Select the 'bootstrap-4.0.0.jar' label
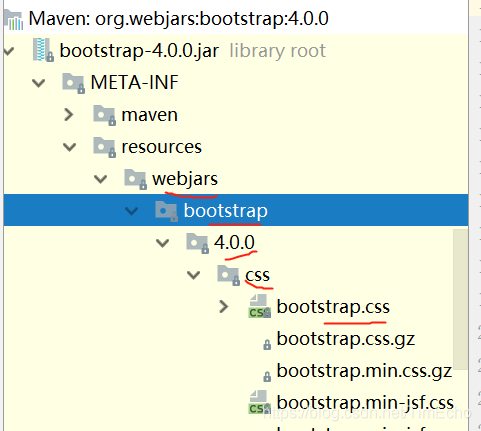This screenshot has height=431, width=481. 139,51
